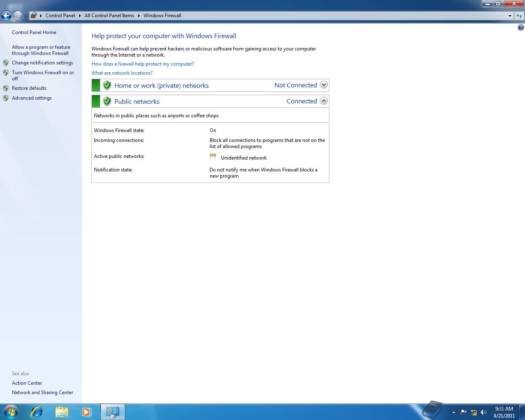Collapse Public networks section chevron
The height and width of the screenshot is (420, 525).
324,101
